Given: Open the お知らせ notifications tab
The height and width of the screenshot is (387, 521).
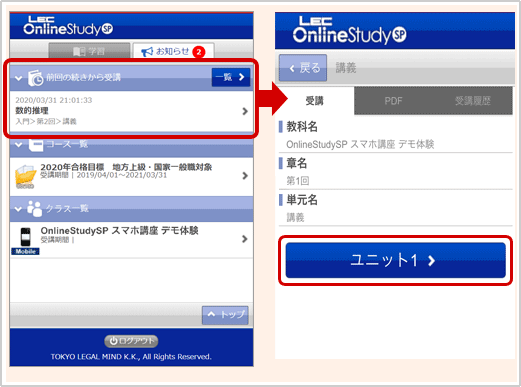Looking at the screenshot, I should [173, 51].
